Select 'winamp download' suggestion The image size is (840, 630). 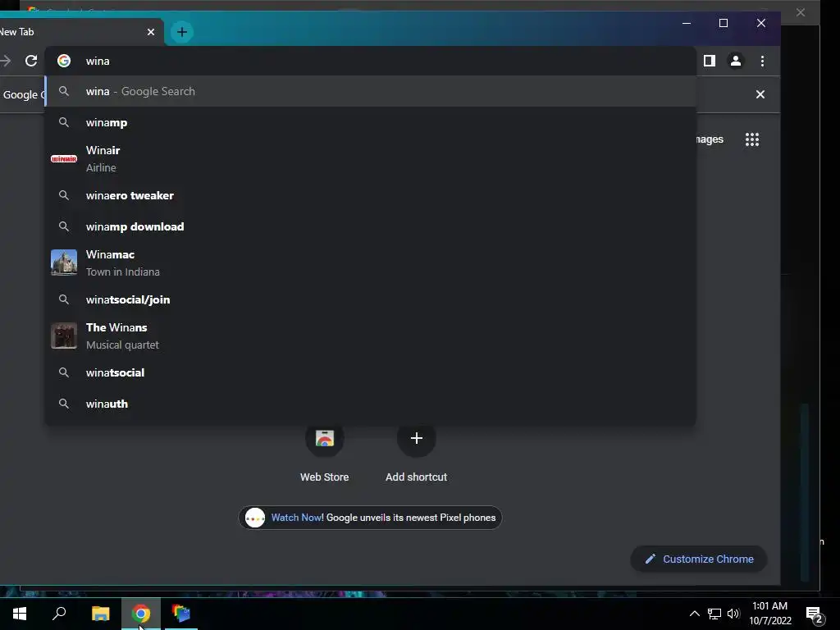(x=371, y=226)
